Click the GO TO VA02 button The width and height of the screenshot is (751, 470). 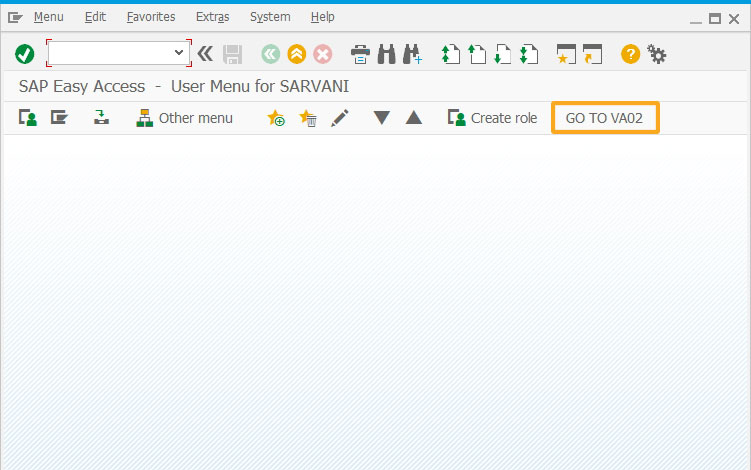point(605,118)
